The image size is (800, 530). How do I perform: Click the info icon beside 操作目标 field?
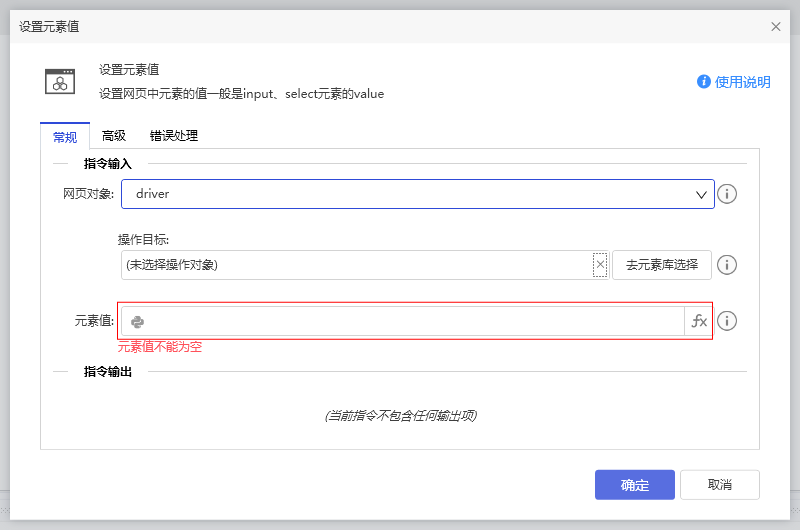click(727, 265)
